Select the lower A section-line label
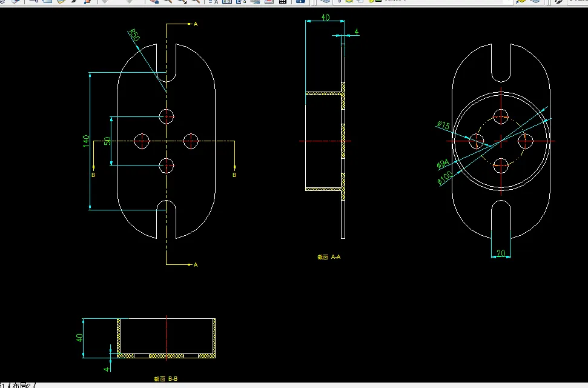This screenshot has height=388, width=588. [196, 265]
